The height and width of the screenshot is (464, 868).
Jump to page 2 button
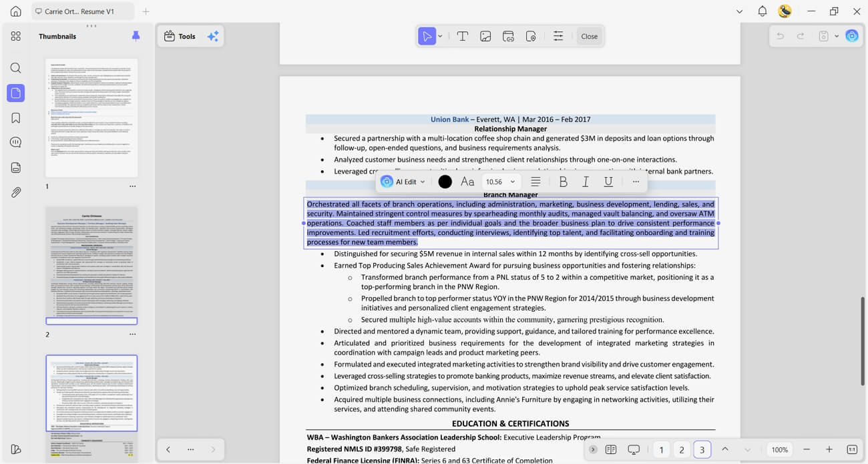tap(682, 449)
